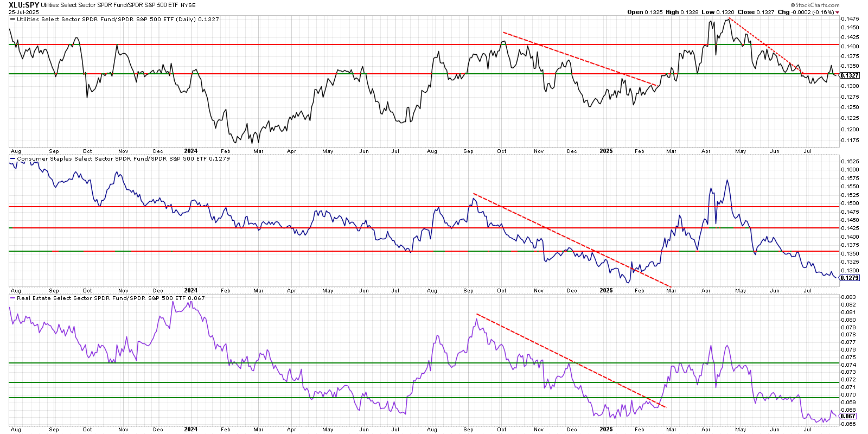The height and width of the screenshot is (434, 868).
Task: Click the 0.077 axis label
Action: (x=848, y=342)
